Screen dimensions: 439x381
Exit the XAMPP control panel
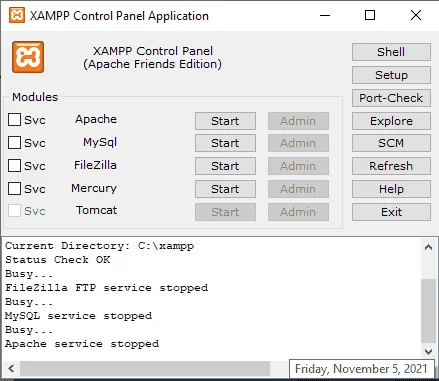click(391, 212)
